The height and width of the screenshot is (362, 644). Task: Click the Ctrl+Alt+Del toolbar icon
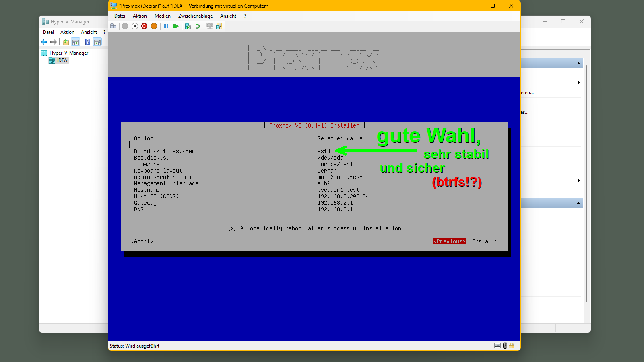point(114,26)
